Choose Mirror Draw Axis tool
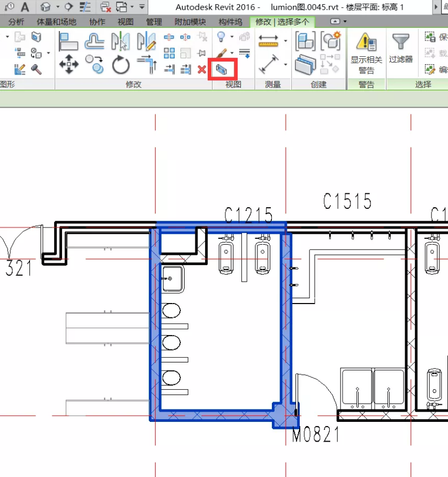 tap(146, 42)
